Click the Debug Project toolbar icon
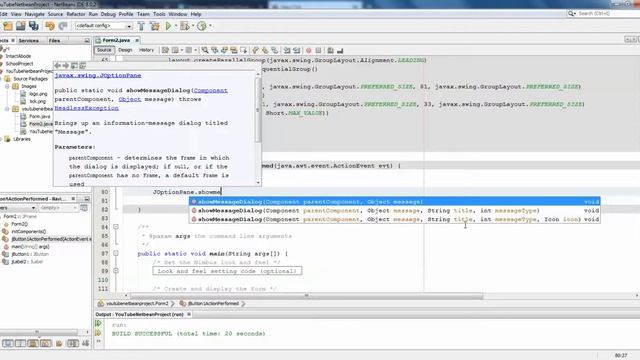Image resolution: width=640 pixels, height=360 pixels. [184, 26]
